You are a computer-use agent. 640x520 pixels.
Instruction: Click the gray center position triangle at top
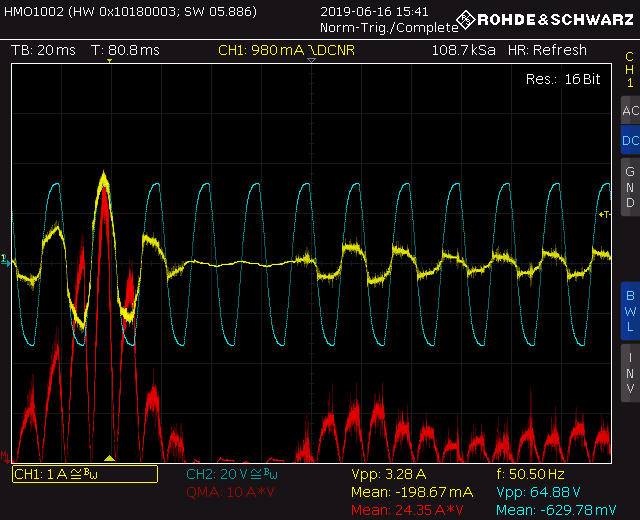[311, 60]
